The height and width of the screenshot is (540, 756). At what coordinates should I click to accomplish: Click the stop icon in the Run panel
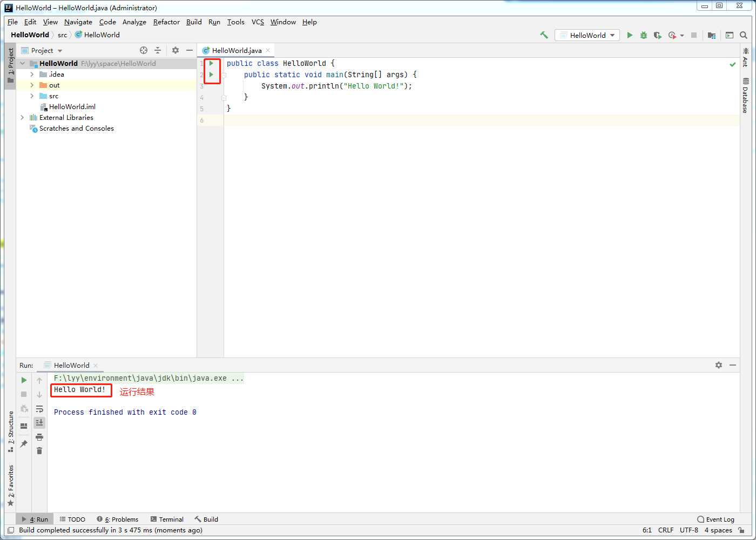point(24,394)
